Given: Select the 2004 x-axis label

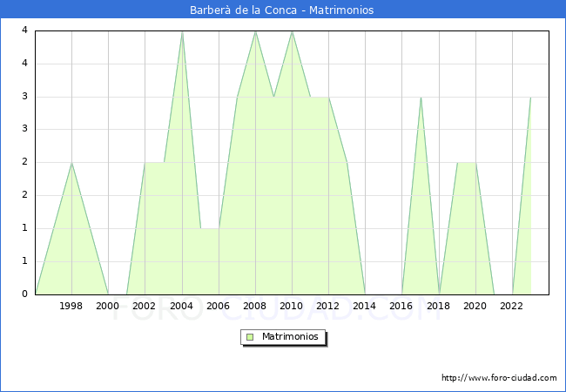Looking at the screenshot, I should 182,306.
